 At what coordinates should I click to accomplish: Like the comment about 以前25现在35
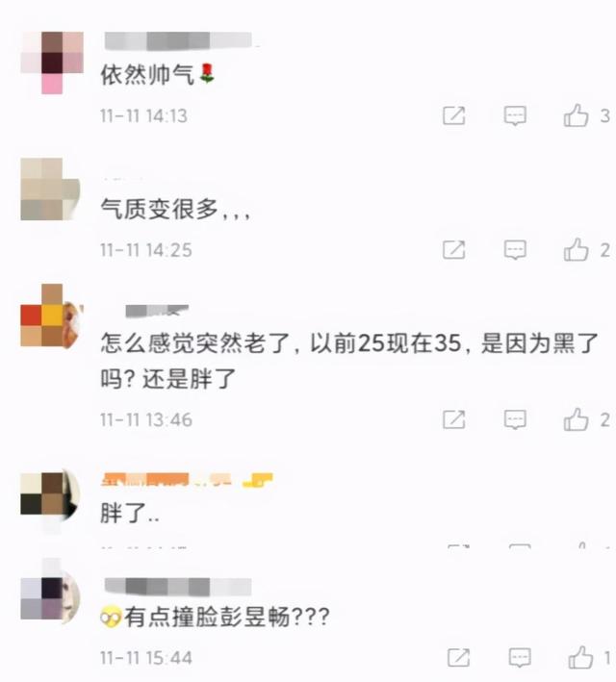(x=576, y=419)
